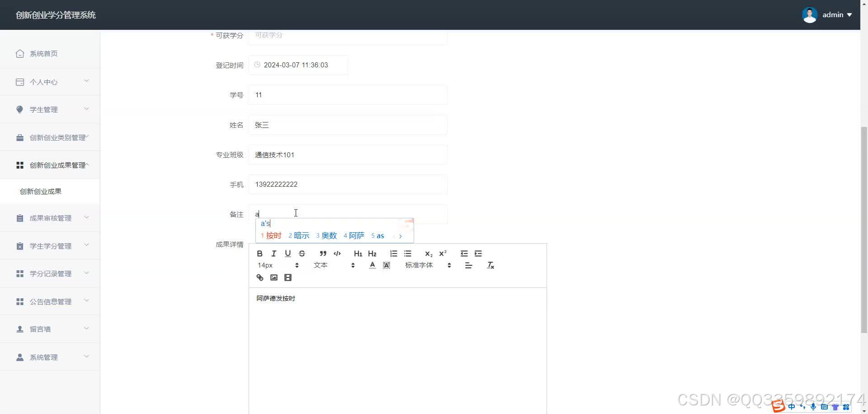
Task: Insert a bulleted list
Action: tap(408, 254)
